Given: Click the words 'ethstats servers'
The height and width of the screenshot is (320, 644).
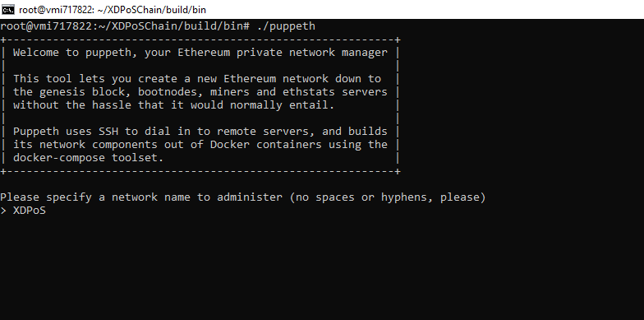Looking at the screenshot, I should pyautogui.click(x=335, y=92).
